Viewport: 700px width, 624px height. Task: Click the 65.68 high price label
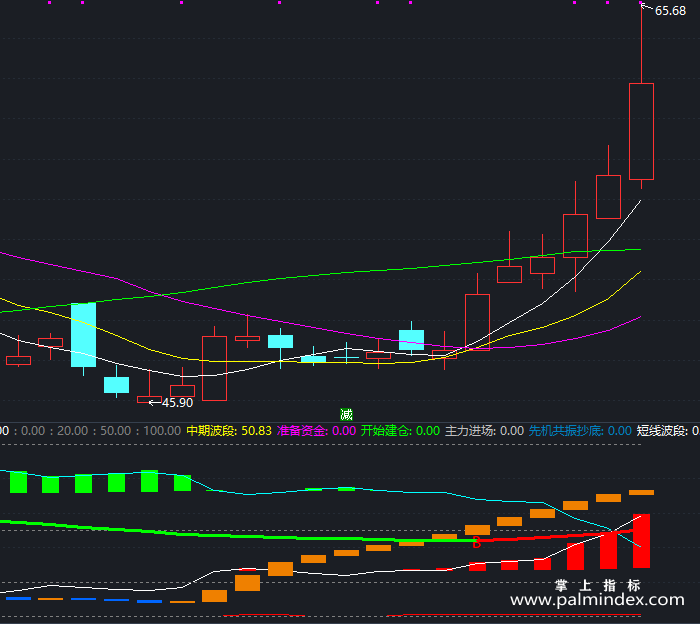[x=670, y=11]
